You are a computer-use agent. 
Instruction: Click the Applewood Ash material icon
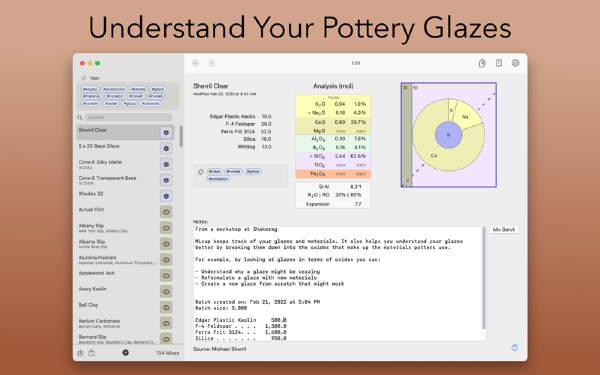click(166, 276)
